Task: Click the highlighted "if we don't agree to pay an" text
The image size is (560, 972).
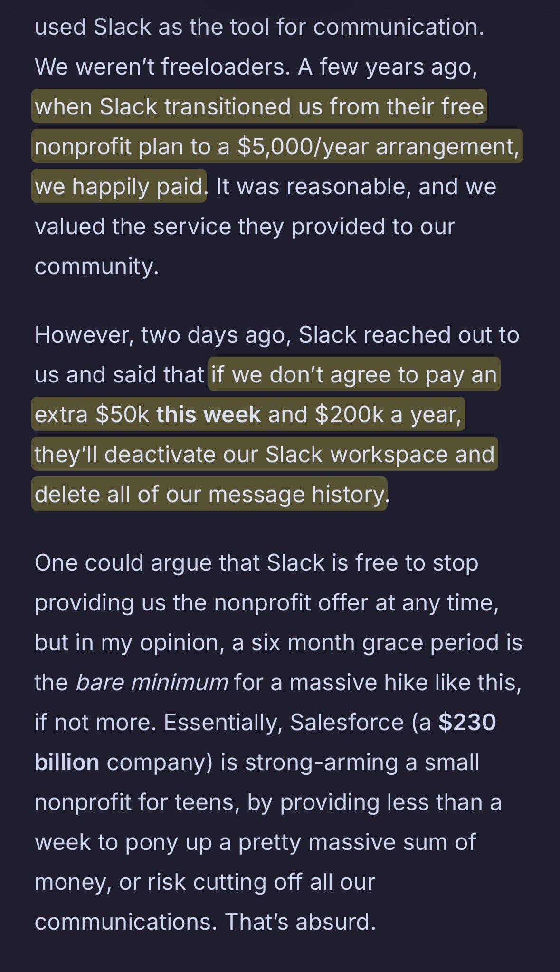Action: pyautogui.click(x=354, y=374)
